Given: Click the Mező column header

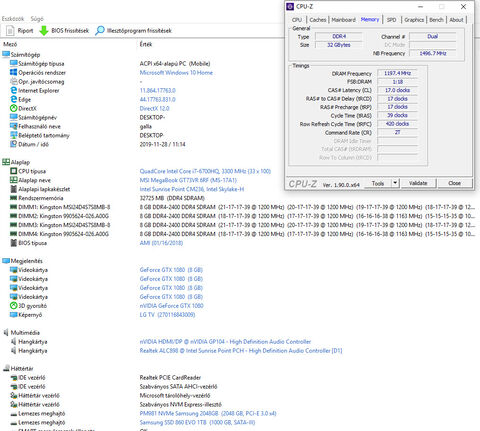Looking at the screenshot, I should coord(10,44).
